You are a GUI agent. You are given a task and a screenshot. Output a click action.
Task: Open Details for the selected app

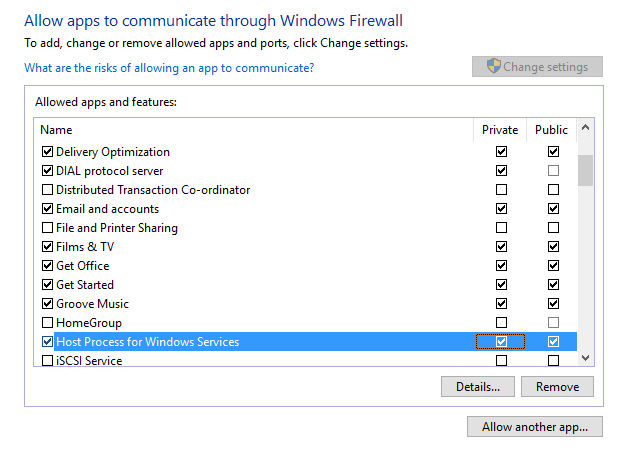tap(477, 386)
